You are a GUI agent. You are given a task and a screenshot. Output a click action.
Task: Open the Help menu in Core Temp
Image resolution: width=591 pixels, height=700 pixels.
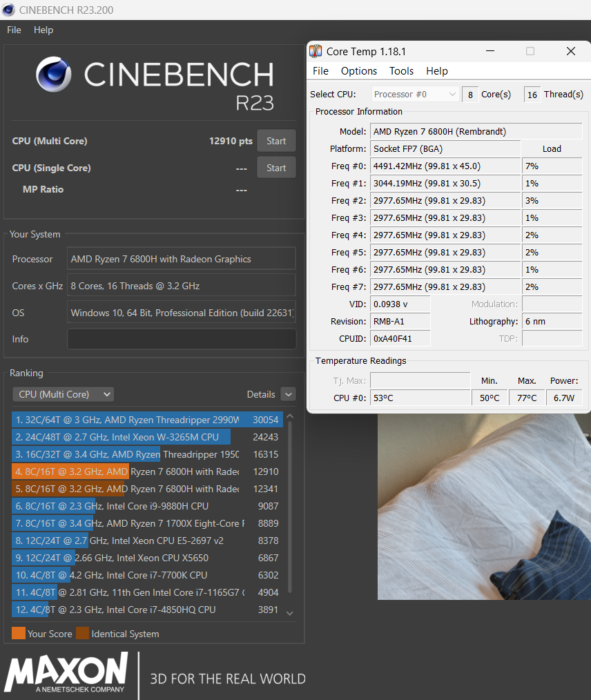436,71
